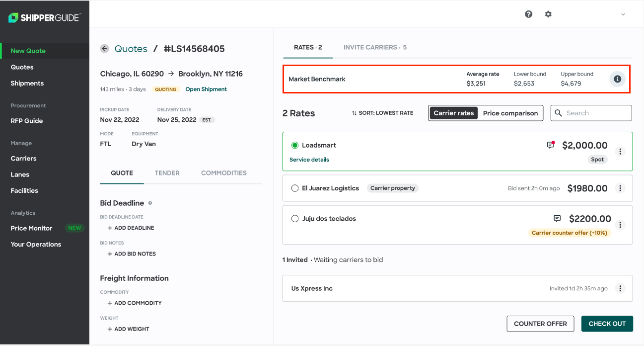Open RFP Guide in sidebar
The width and height of the screenshot is (644, 346).
pos(27,121)
